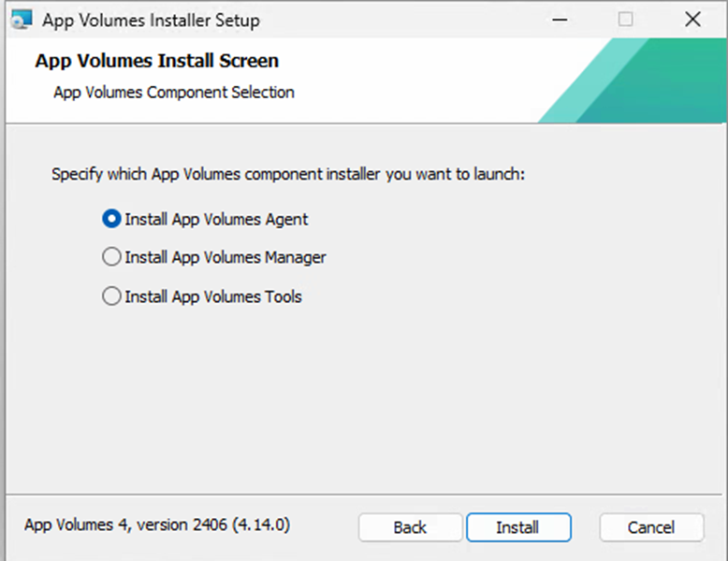Click the "App Volumes Installer Setup" window title

151,20
